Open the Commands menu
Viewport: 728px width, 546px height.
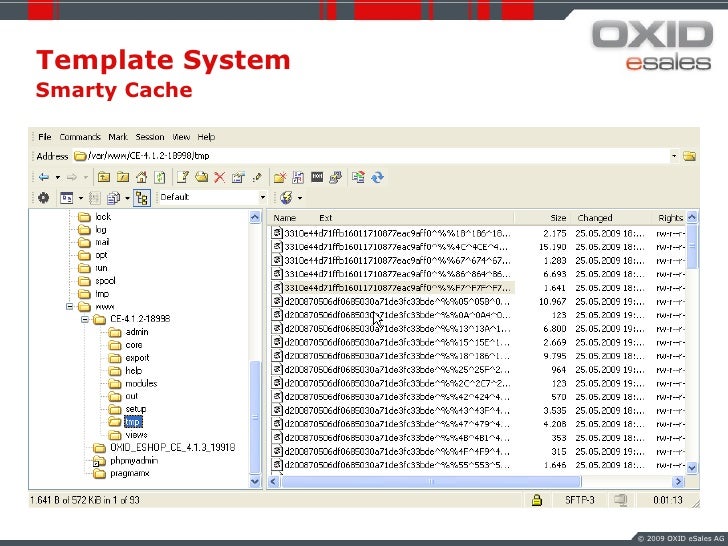(80, 137)
